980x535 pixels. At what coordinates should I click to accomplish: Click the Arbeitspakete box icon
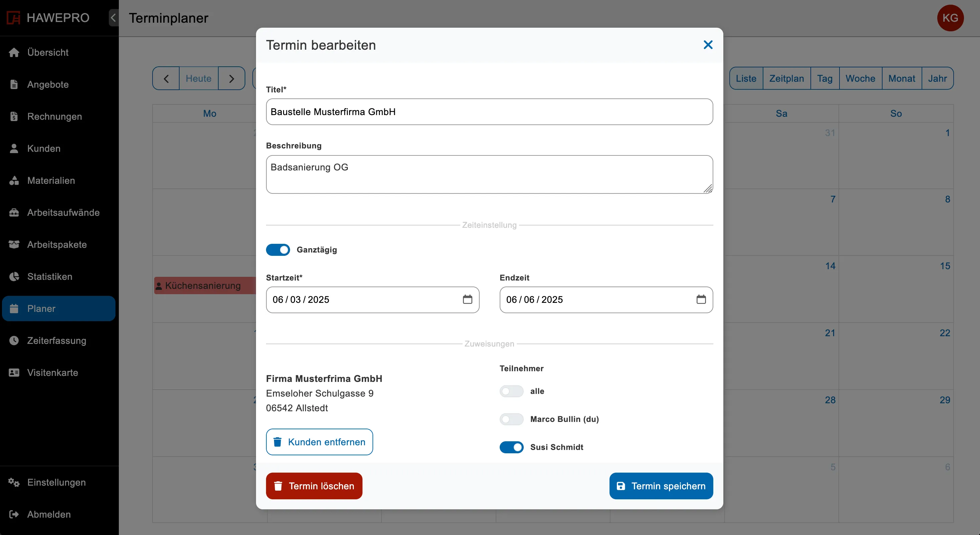pyautogui.click(x=14, y=244)
